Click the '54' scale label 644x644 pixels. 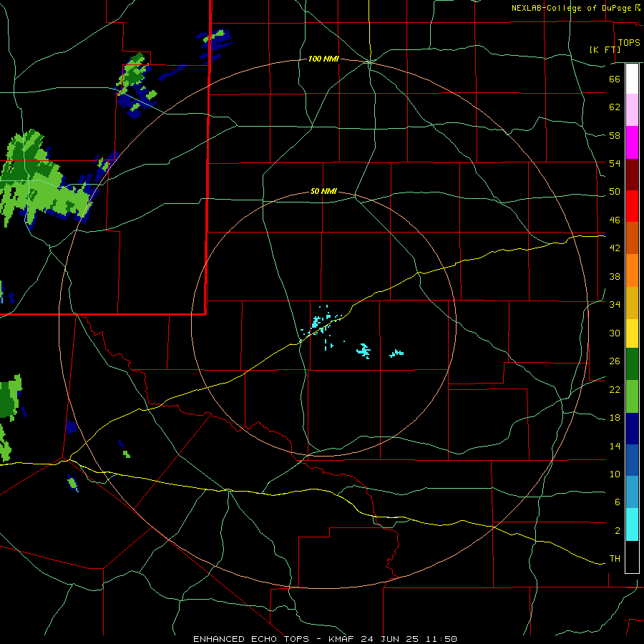(x=615, y=163)
